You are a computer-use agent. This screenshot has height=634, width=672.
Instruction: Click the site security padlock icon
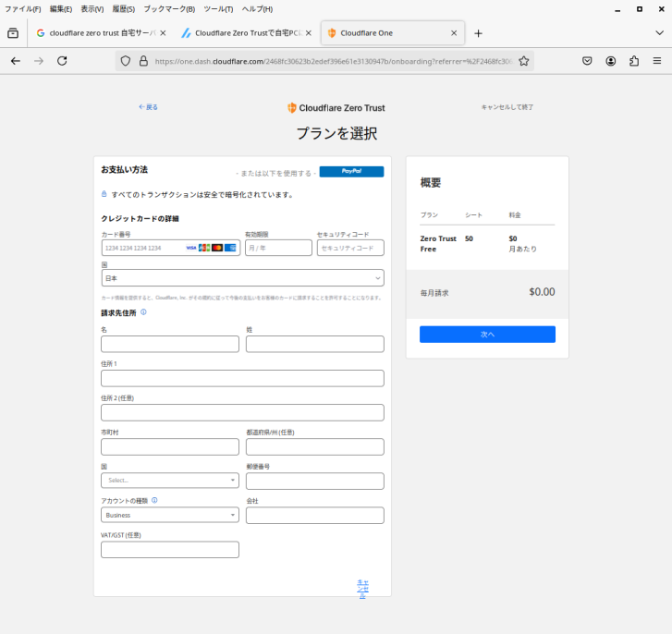(x=143, y=61)
